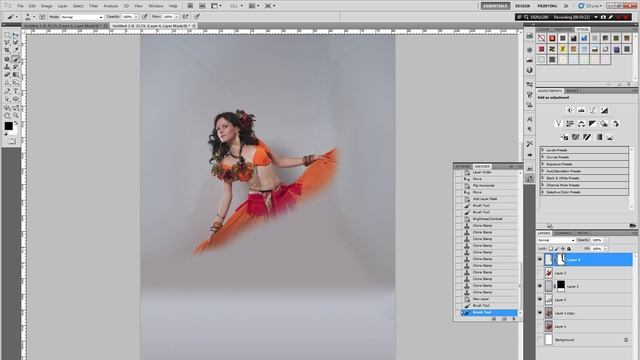This screenshot has width=640, height=360.
Task: Switch to the Channels tab
Action: pyautogui.click(x=563, y=233)
